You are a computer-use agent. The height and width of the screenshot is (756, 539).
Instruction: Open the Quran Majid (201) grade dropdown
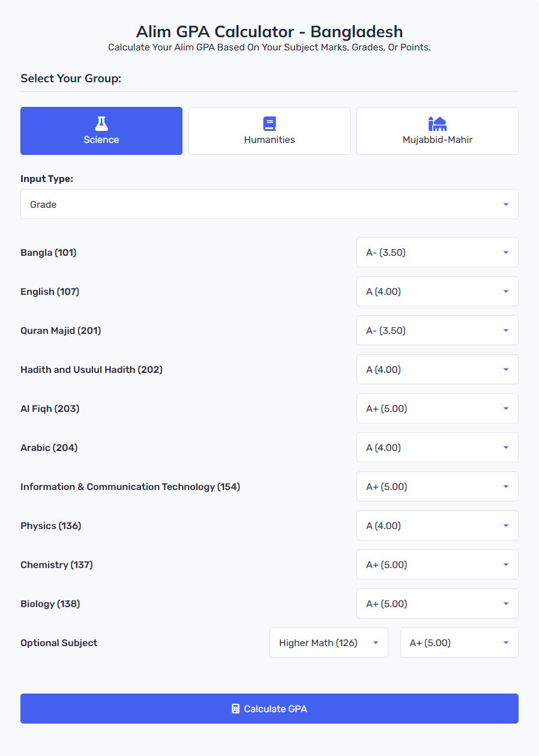tap(438, 330)
